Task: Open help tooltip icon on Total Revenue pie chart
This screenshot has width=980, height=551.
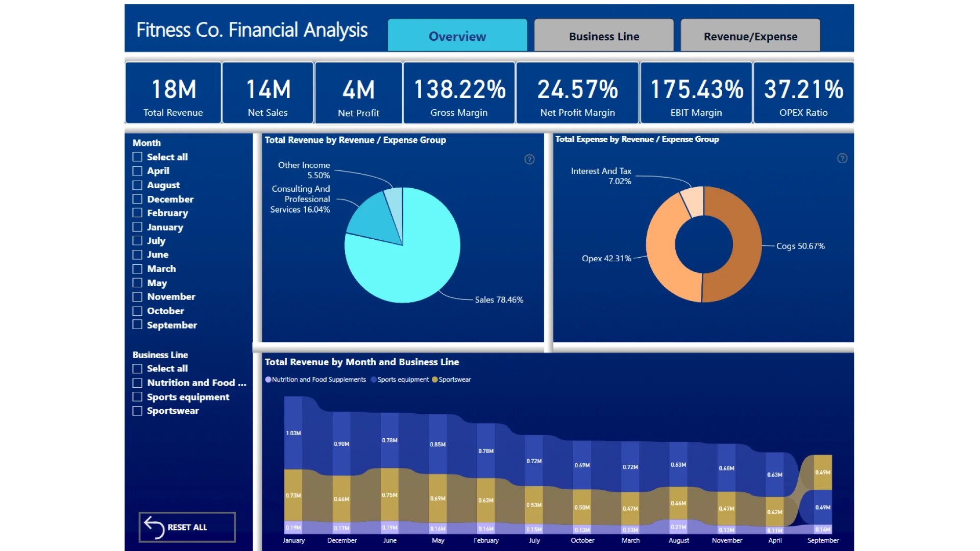Action: (x=529, y=160)
